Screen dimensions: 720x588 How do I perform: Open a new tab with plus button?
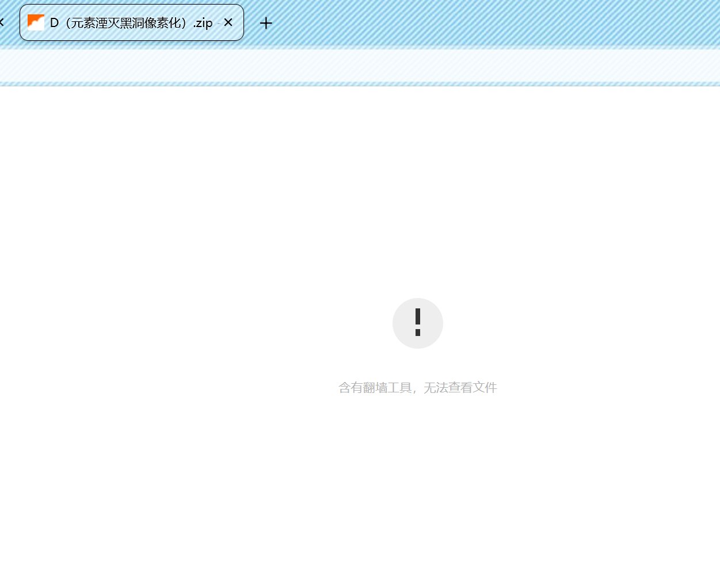pyautogui.click(x=266, y=23)
